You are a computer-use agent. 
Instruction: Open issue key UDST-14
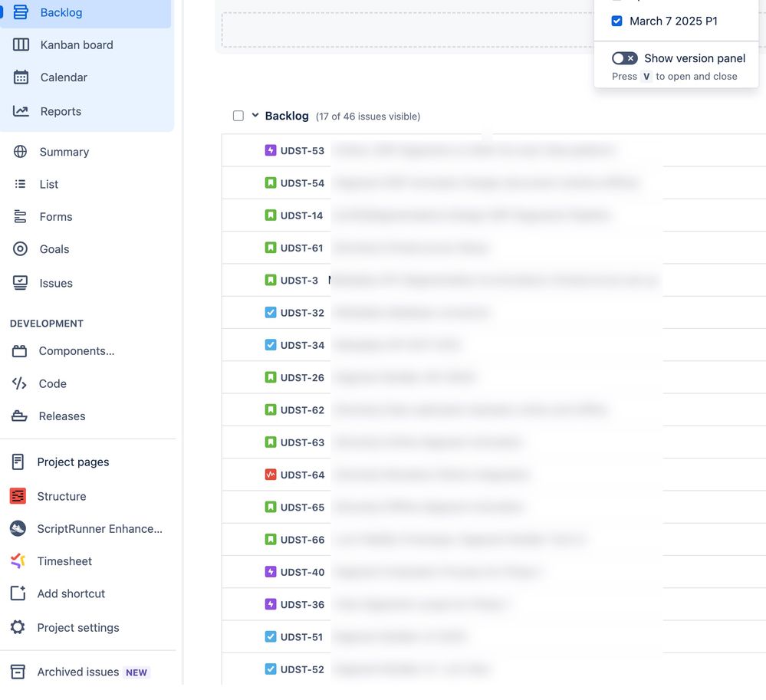302,215
